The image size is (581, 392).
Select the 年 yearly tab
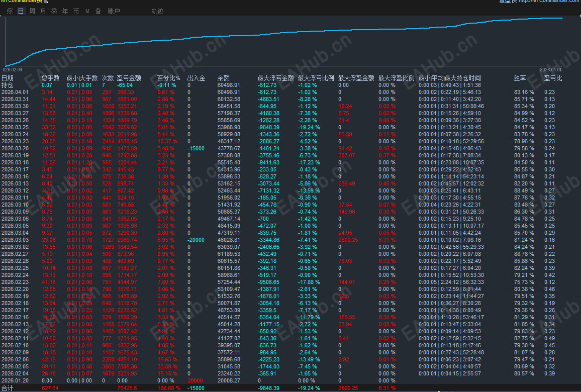(65, 11)
